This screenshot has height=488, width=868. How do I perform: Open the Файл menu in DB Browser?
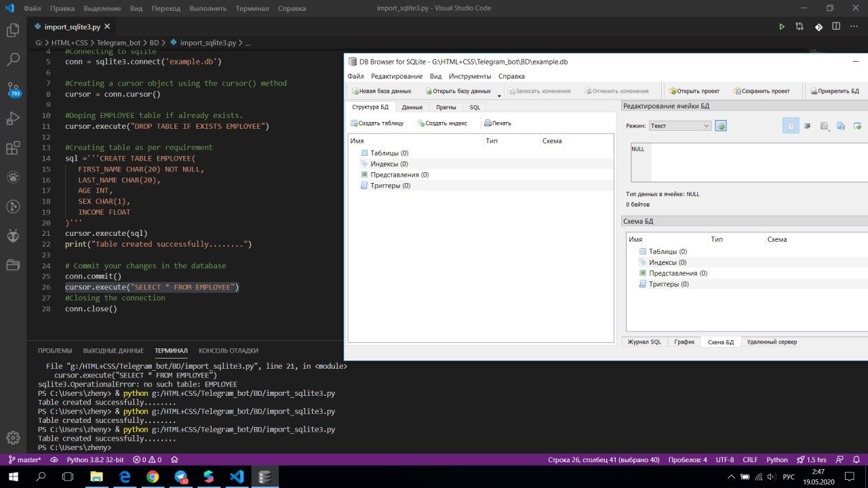click(x=355, y=77)
